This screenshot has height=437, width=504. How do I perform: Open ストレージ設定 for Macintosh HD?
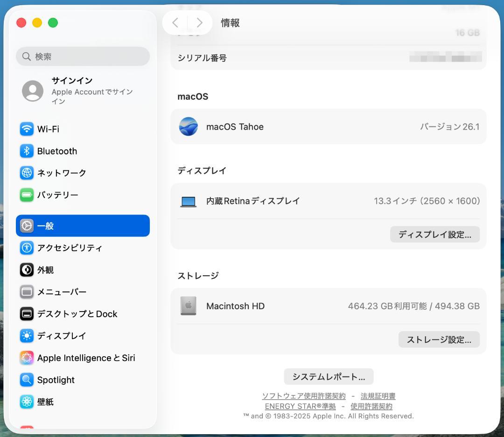point(439,340)
